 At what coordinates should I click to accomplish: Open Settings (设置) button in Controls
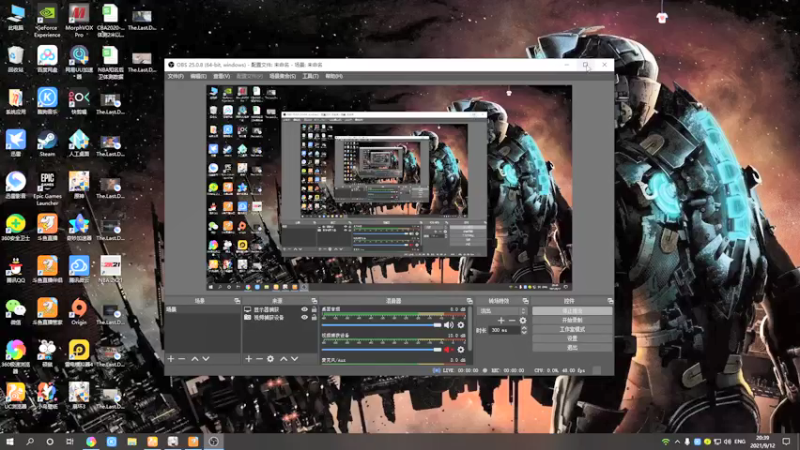point(572,338)
